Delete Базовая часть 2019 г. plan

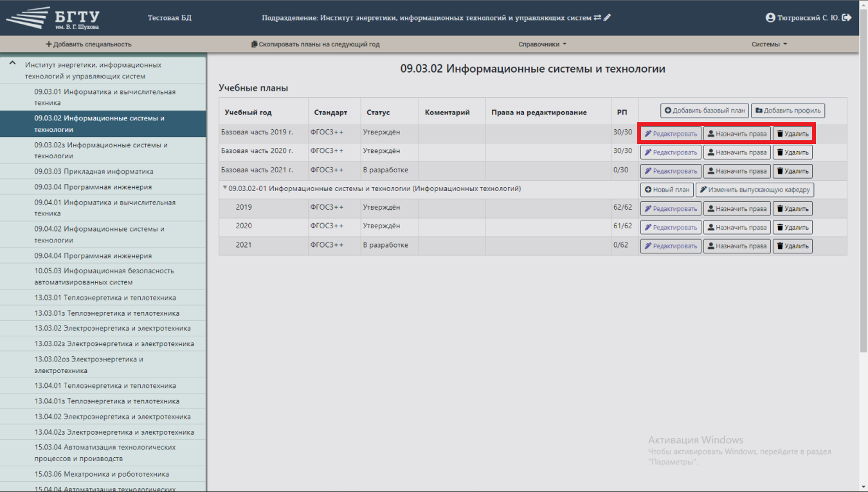792,134
